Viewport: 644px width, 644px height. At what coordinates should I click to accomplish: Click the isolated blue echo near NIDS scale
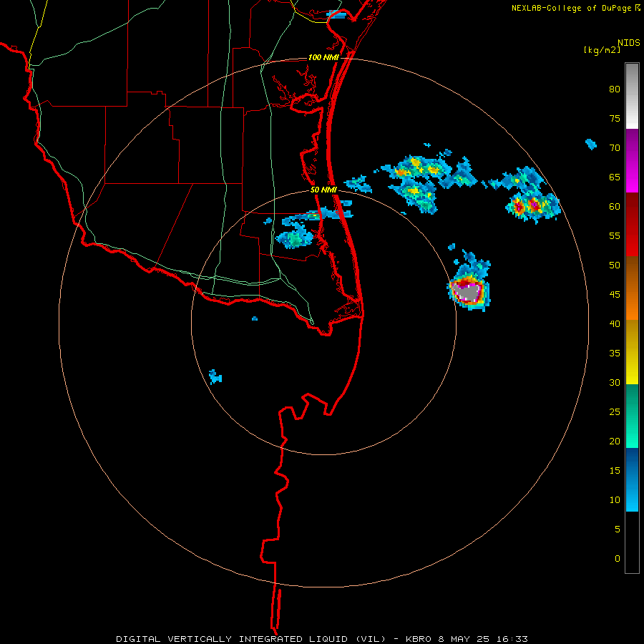(x=590, y=144)
